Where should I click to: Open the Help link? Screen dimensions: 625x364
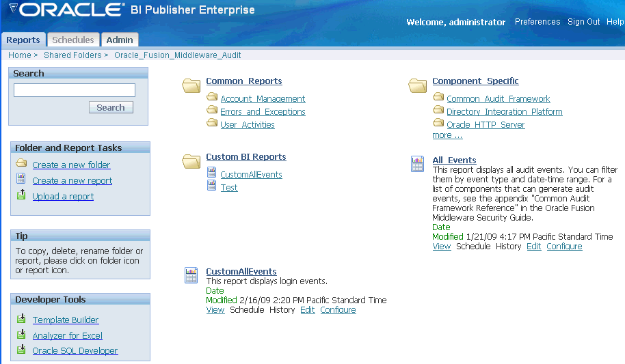pos(615,22)
